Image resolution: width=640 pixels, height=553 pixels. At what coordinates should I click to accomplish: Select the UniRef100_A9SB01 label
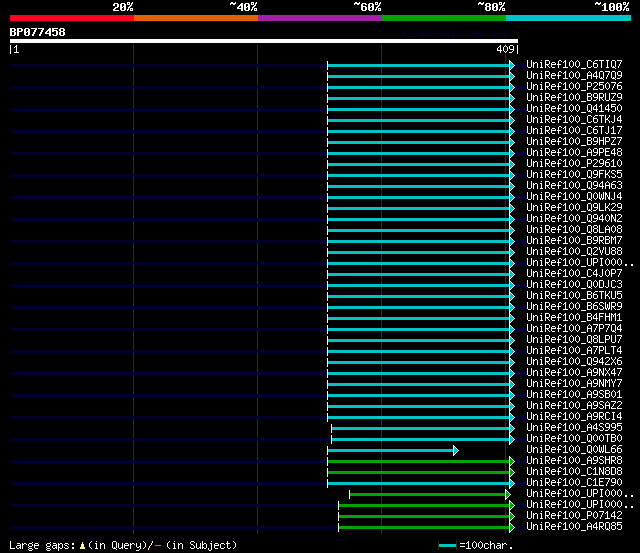(574, 395)
